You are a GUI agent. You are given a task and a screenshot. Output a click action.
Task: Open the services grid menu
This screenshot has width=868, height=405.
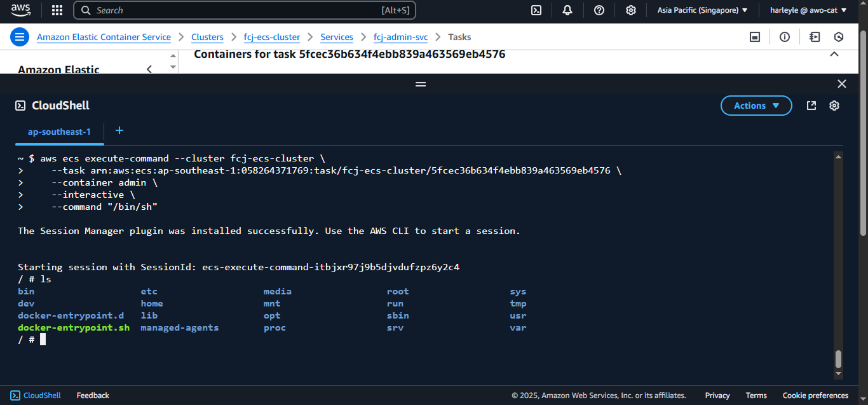click(57, 10)
